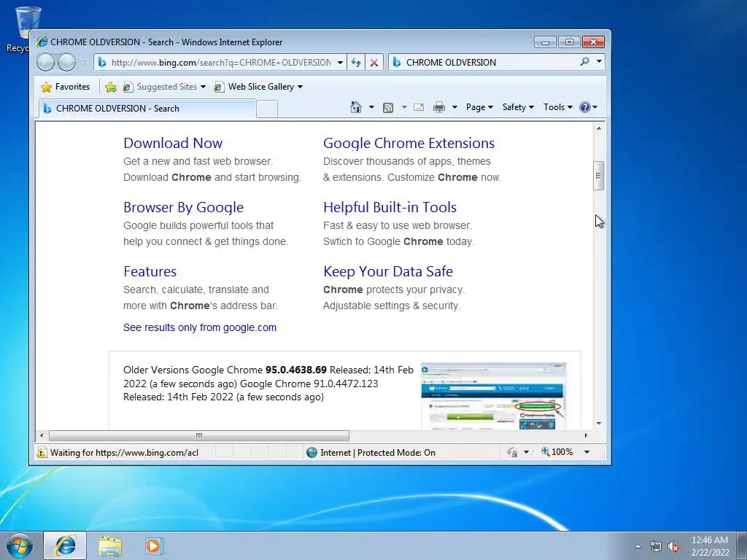Open the Suggested Sites dropdown

(164, 87)
